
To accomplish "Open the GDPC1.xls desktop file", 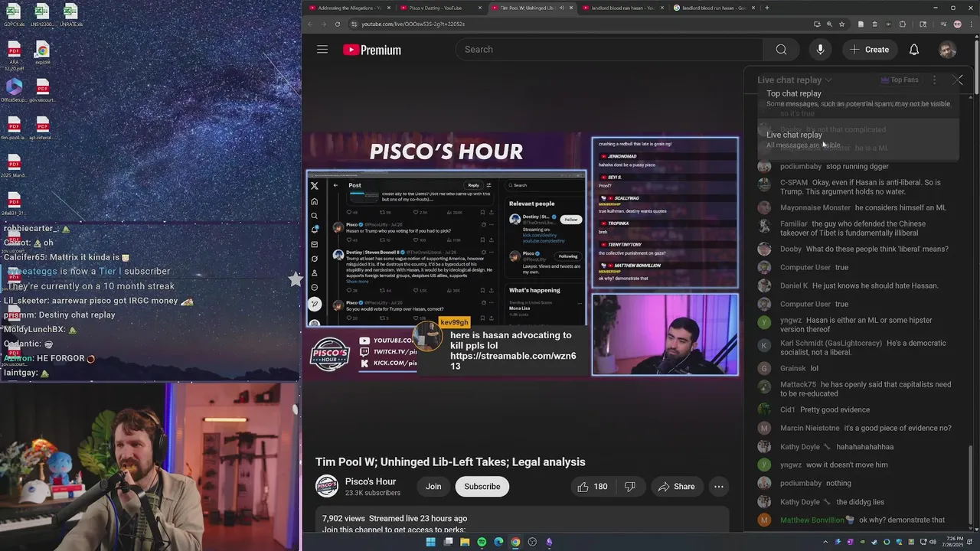I will click(x=14, y=15).
